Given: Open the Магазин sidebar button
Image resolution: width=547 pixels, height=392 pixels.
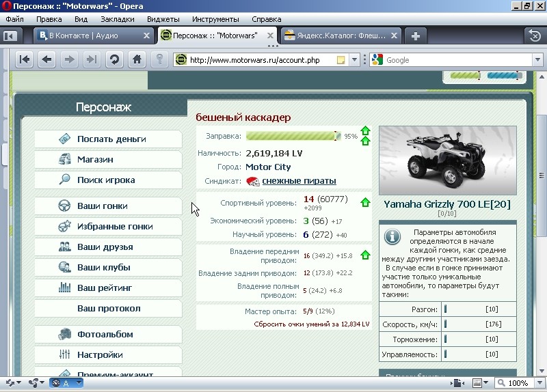Looking at the screenshot, I should tap(109, 160).
